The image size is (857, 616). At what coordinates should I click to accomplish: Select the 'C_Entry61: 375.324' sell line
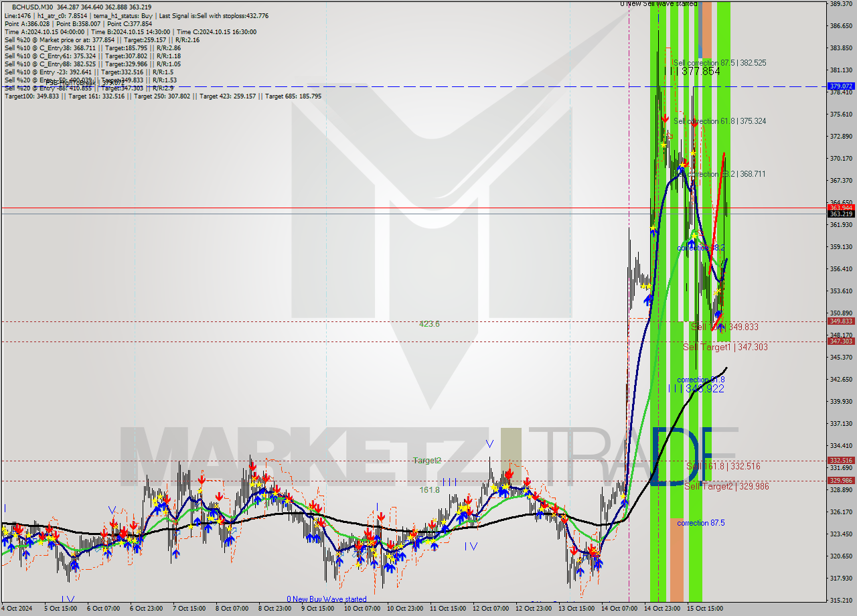[x=92, y=56]
